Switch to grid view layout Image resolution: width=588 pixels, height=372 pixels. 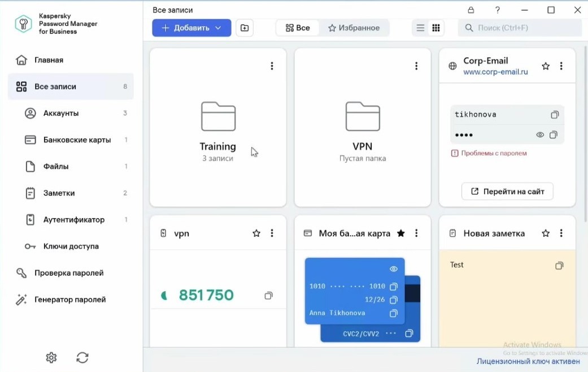click(x=435, y=28)
